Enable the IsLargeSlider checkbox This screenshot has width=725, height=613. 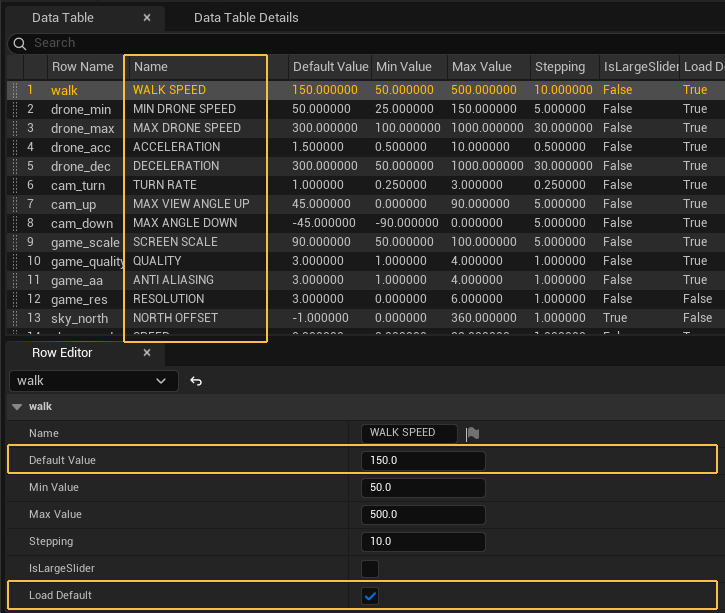click(370, 568)
